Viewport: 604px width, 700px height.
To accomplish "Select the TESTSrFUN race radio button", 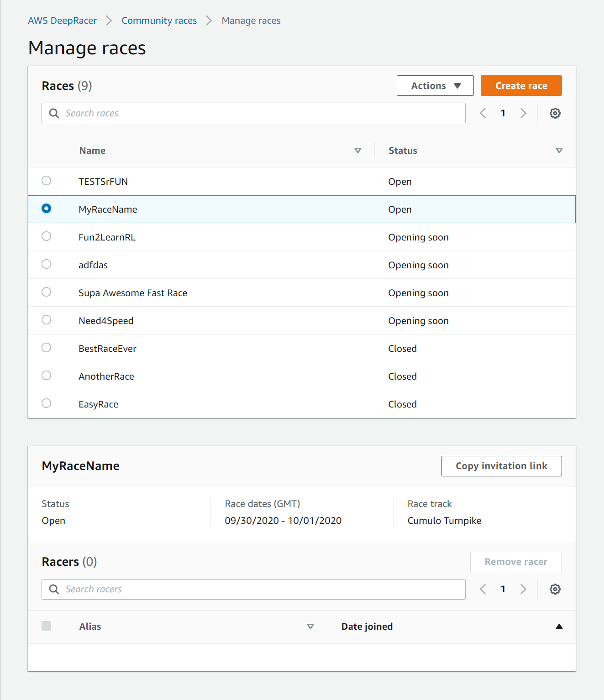I will 46,181.
